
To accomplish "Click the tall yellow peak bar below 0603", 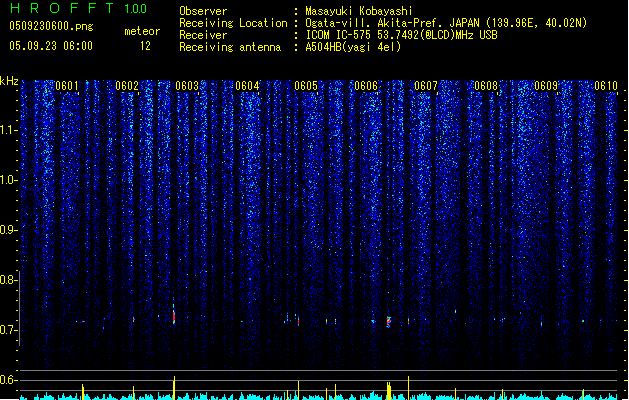I will [x=174, y=388].
